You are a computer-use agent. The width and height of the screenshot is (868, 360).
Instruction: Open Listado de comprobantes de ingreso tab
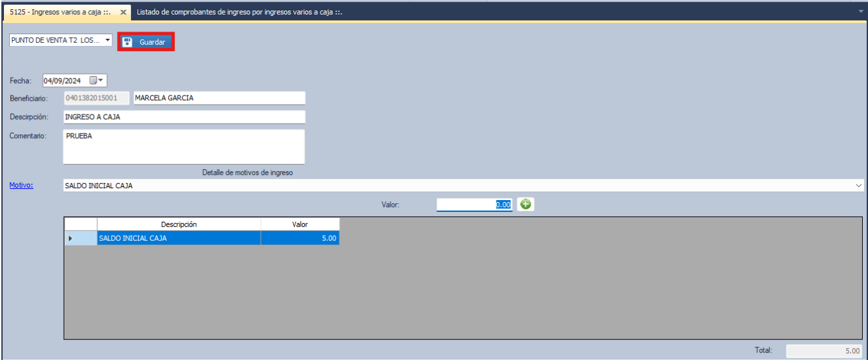[239, 13]
